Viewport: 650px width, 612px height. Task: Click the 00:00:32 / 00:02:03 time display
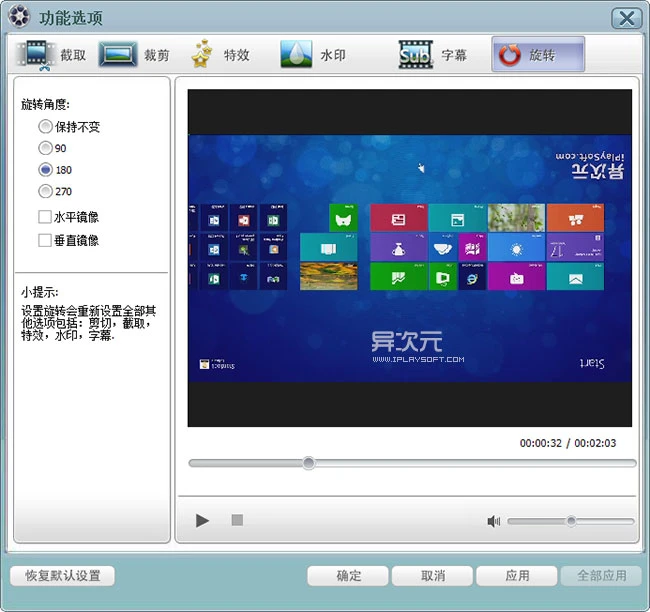568,443
